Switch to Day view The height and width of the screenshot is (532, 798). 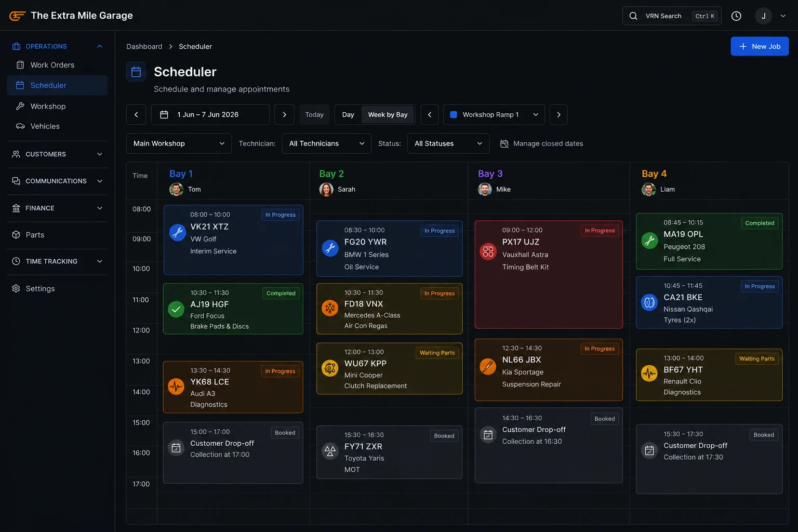pos(348,115)
